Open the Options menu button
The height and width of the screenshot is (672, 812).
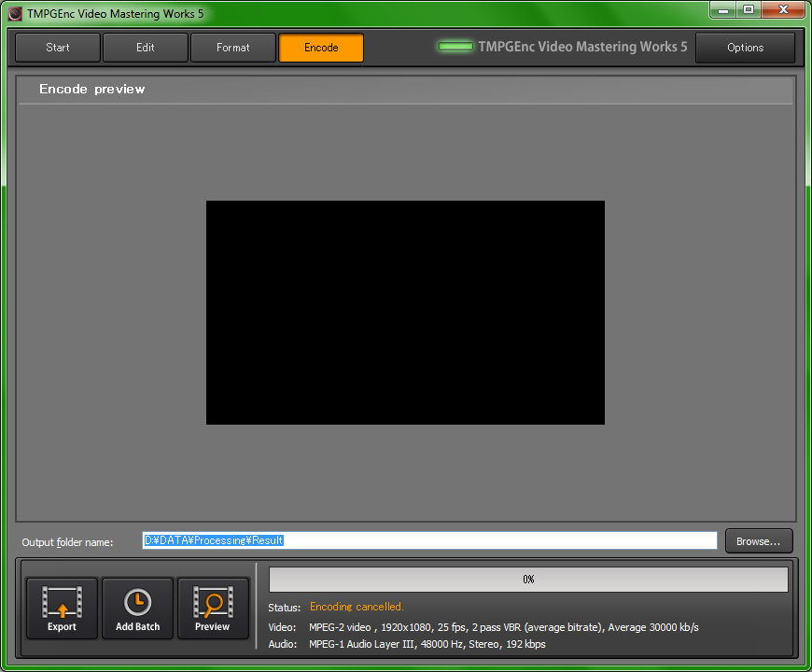[x=745, y=48]
